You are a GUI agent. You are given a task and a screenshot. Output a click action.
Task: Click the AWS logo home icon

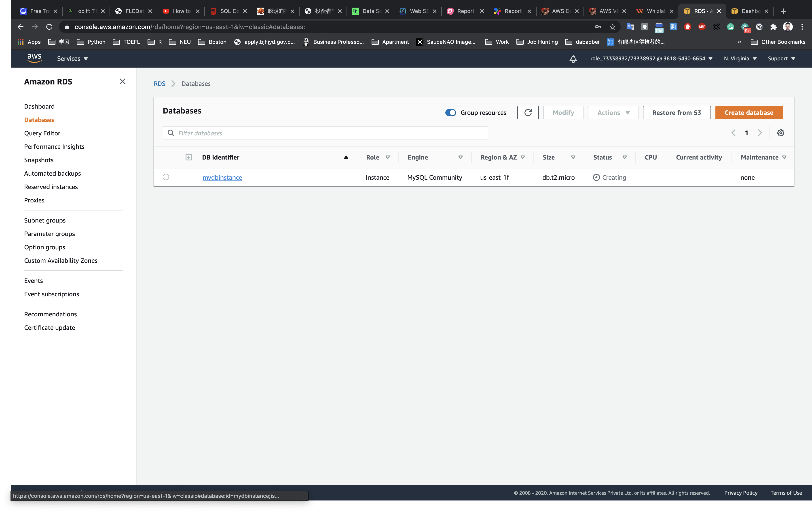point(34,58)
